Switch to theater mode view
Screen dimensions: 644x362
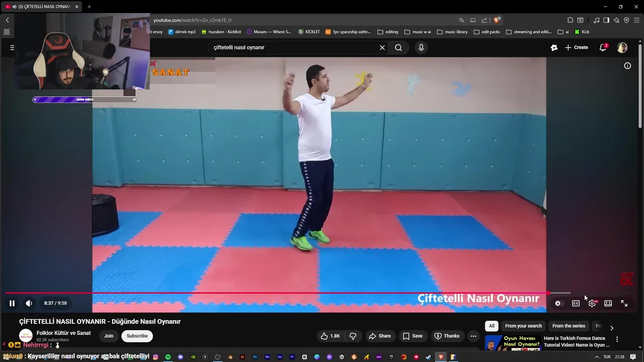(x=608, y=303)
